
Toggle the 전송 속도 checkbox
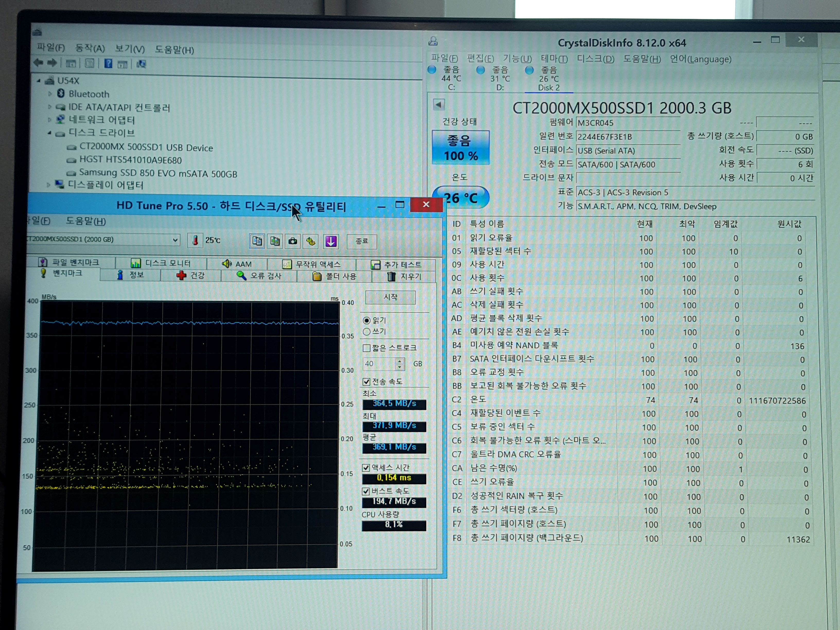366,382
